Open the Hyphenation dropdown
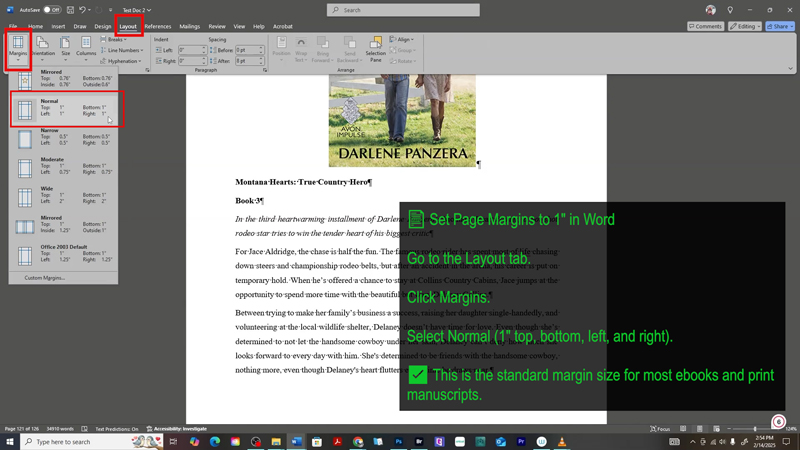Screen dimensions: 800x450 121,61
